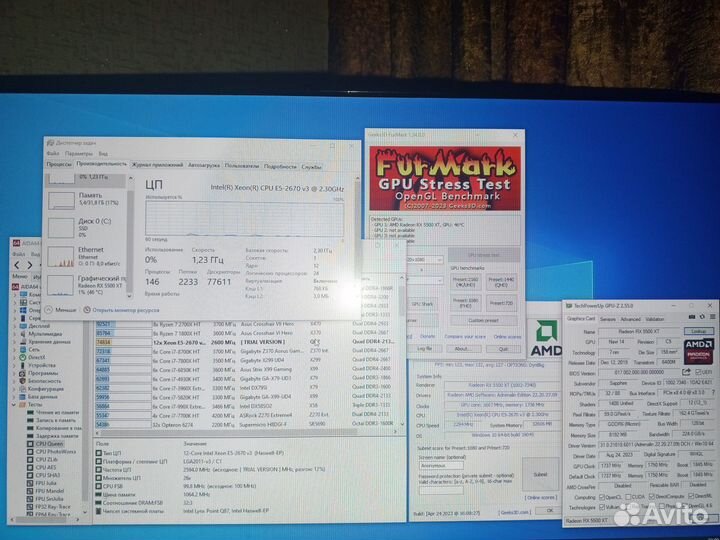Select Сеть node icon in AIDA64 tree
Viewport: 720px width, 540px height.
click(x=23, y=349)
